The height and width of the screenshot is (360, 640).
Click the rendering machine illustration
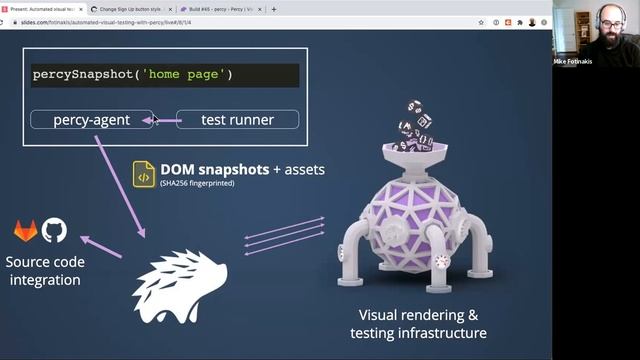(415, 196)
